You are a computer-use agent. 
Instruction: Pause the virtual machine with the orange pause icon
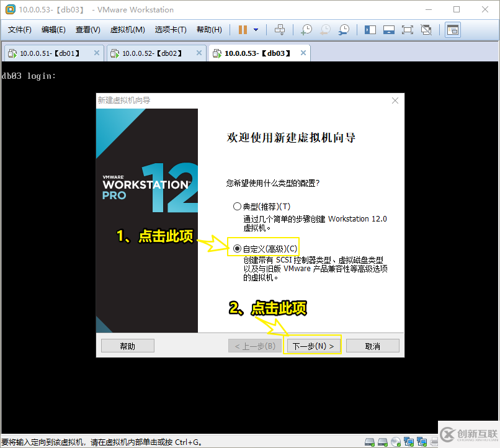coord(243,30)
